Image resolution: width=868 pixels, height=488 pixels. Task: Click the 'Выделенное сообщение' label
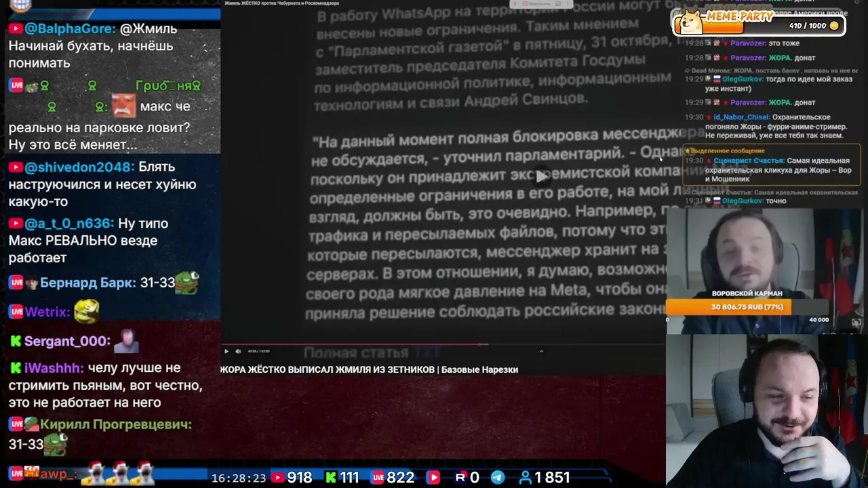(728, 151)
